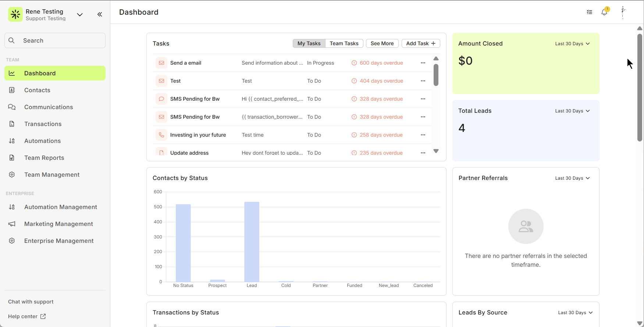
Task: Open Amount Closed Last 30 Days dropdown
Action: pos(572,44)
